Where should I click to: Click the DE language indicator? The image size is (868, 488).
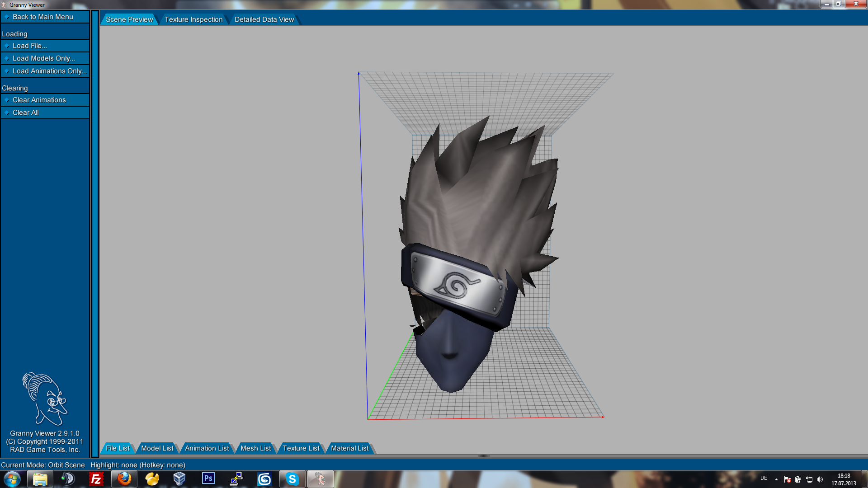(764, 478)
